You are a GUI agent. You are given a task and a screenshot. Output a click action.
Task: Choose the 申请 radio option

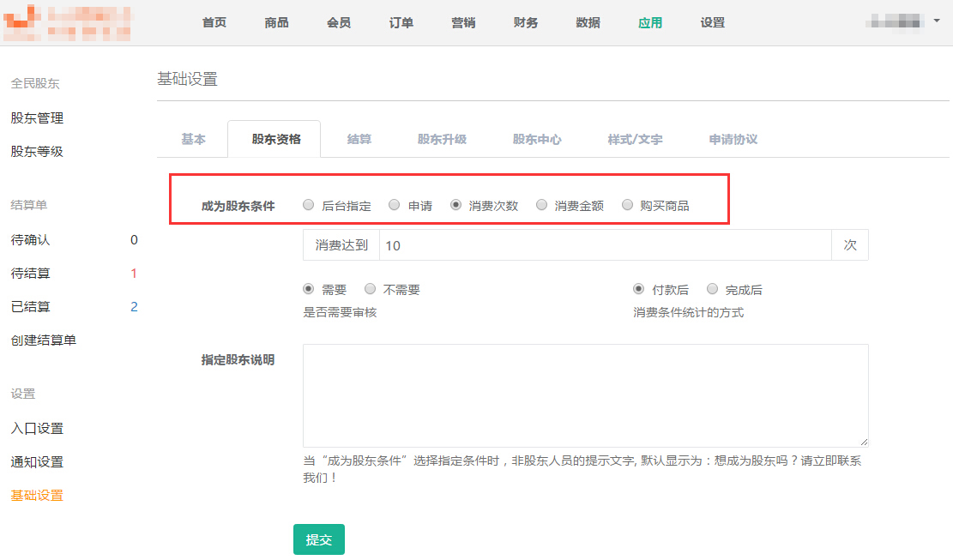[395, 205]
